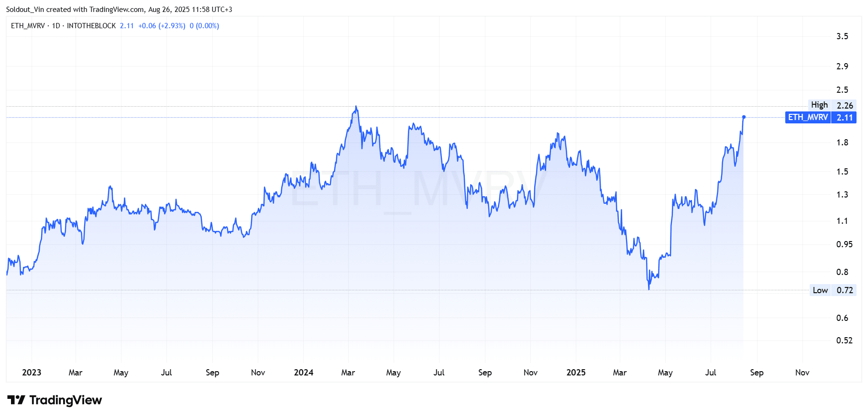This screenshot has height=418, width=868.
Task: Click the Low label tag
Action: click(x=820, y=290)
